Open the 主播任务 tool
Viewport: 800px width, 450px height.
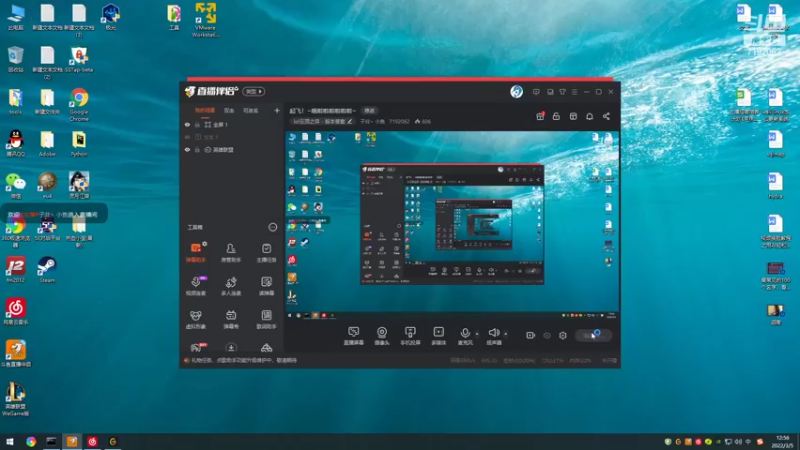pyautogui.click(x=266, y=252)
